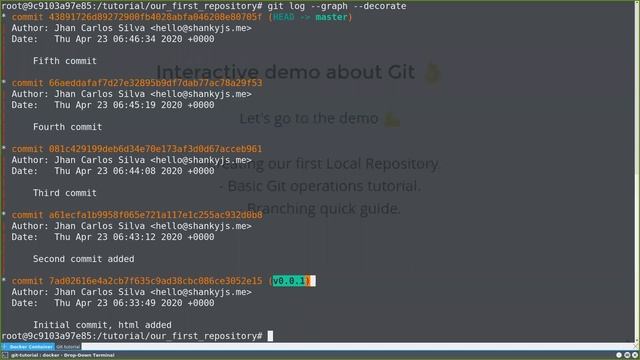Click commit hash starting with 66aeddaf

[x=155, y=83]
